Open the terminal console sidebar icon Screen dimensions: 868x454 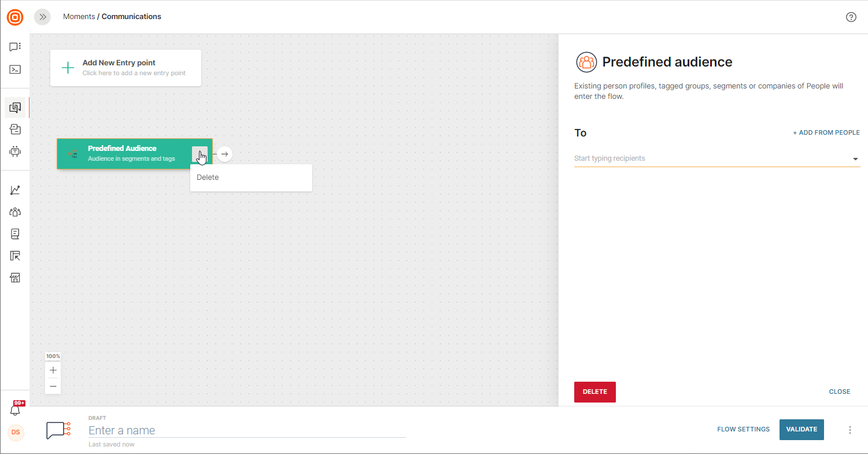15,69
